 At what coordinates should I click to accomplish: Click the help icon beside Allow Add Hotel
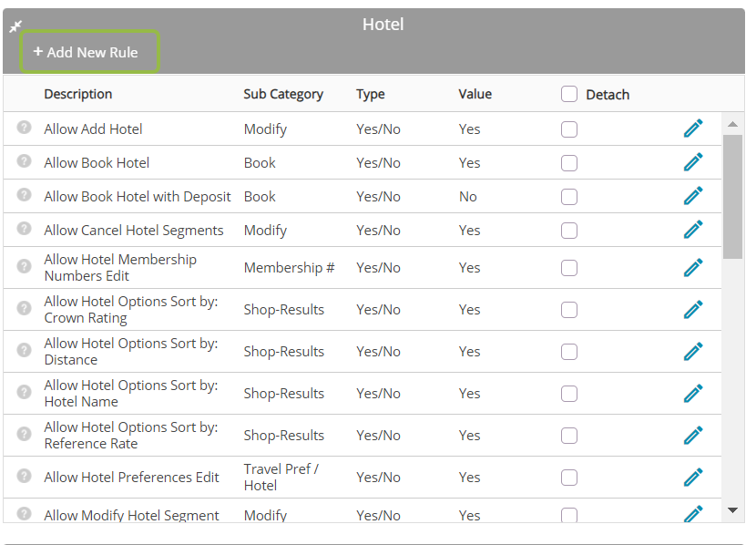click(24, 128)
